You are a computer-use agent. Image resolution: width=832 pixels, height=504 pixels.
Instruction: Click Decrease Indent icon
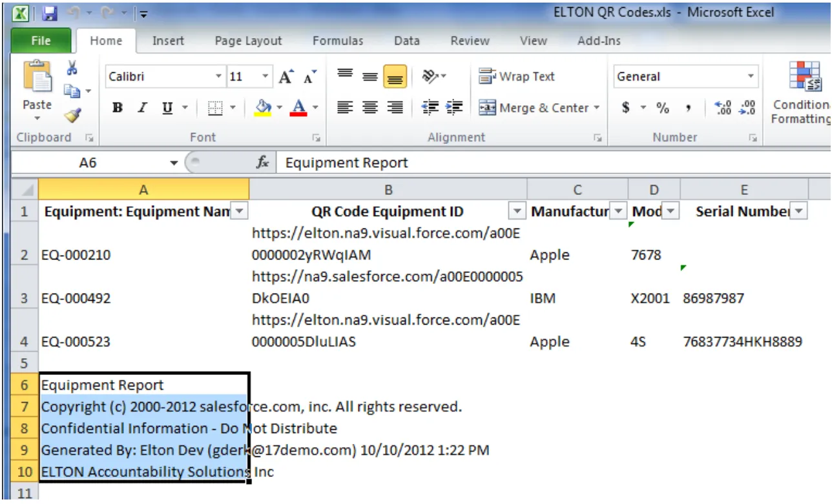(430, 108)
